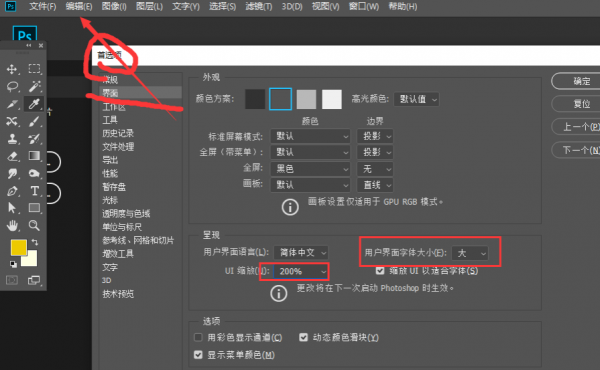
Task: Swap foreground and background colors icon
Action: [35, 242]
